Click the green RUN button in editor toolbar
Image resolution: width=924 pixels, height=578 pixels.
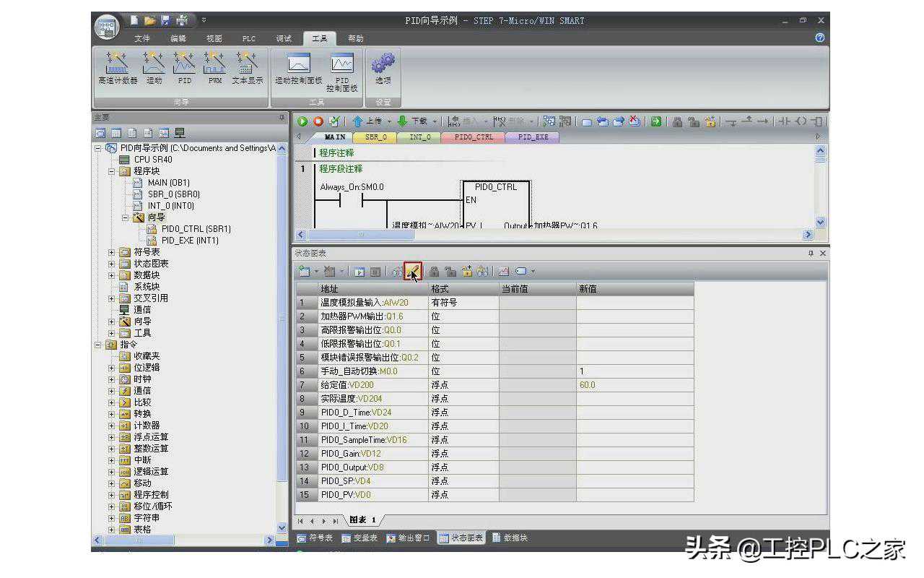point(302,121)
